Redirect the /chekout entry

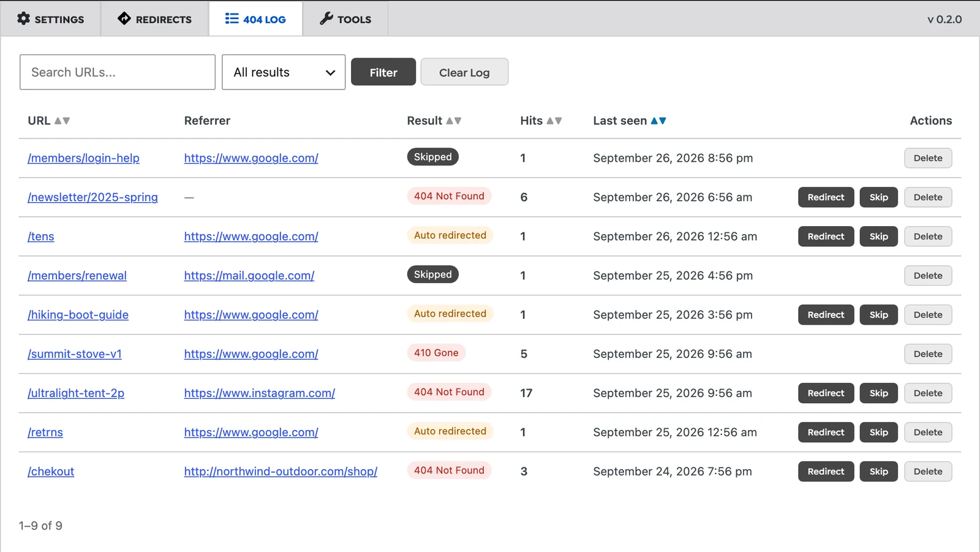tap(826, 472)
